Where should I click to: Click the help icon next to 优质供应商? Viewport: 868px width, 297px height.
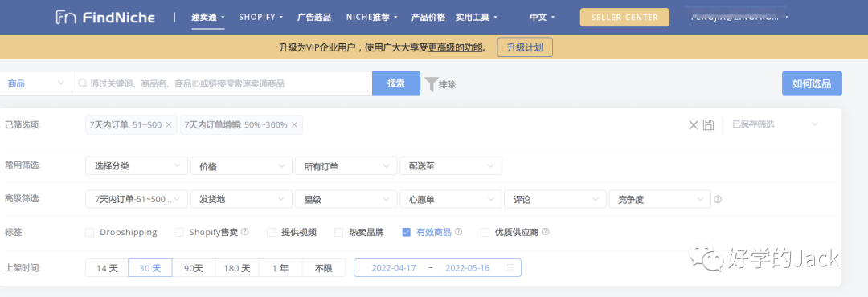coord(545,232)
